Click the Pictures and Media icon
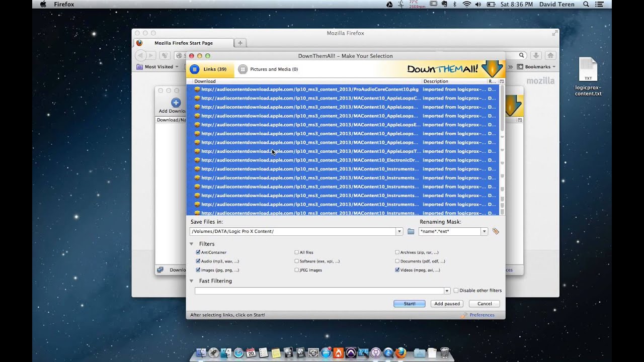Viewport: 644px width, 362px height. click(243, 69)
